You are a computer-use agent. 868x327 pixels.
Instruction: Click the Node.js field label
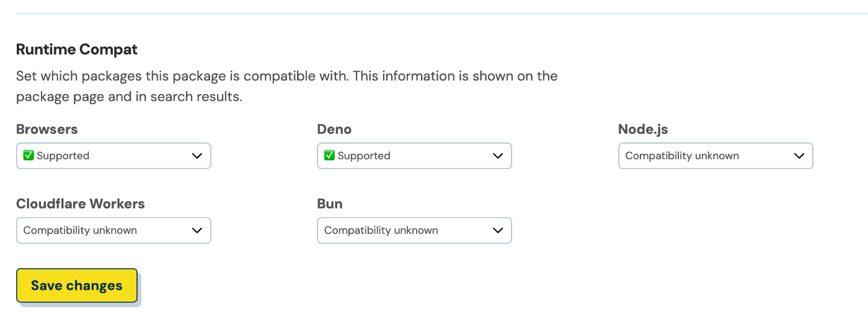643,129
